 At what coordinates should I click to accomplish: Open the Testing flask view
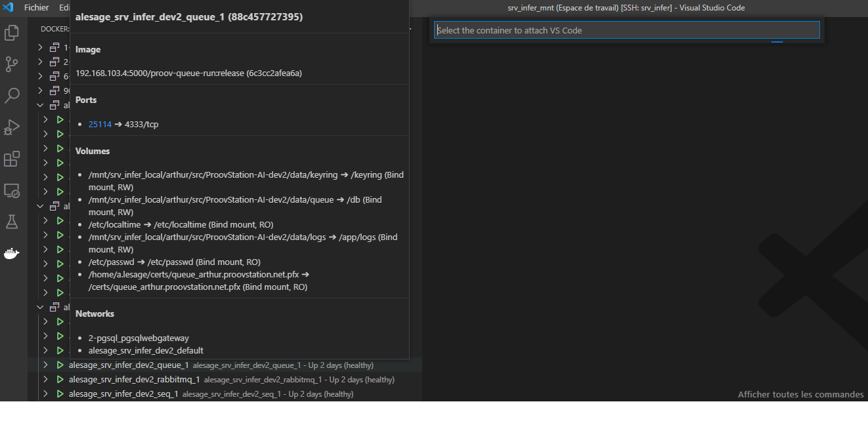coord(11,222)
